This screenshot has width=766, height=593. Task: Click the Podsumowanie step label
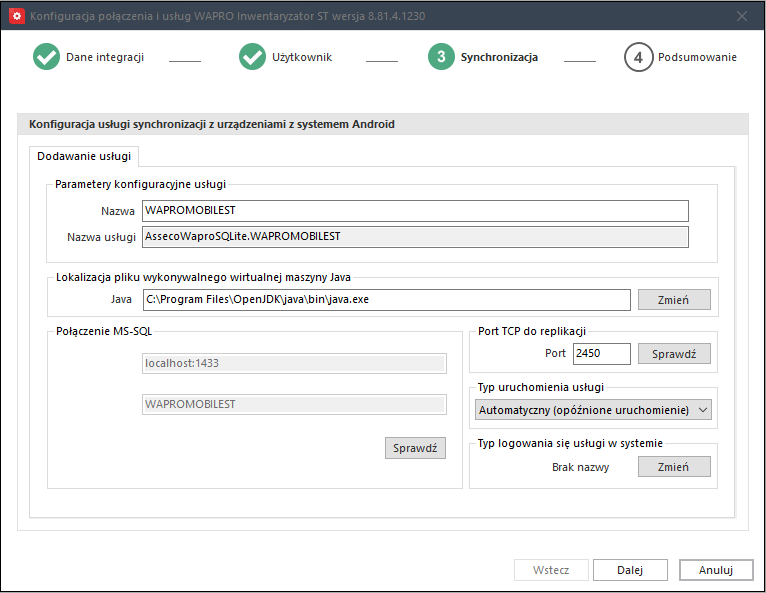697,57
